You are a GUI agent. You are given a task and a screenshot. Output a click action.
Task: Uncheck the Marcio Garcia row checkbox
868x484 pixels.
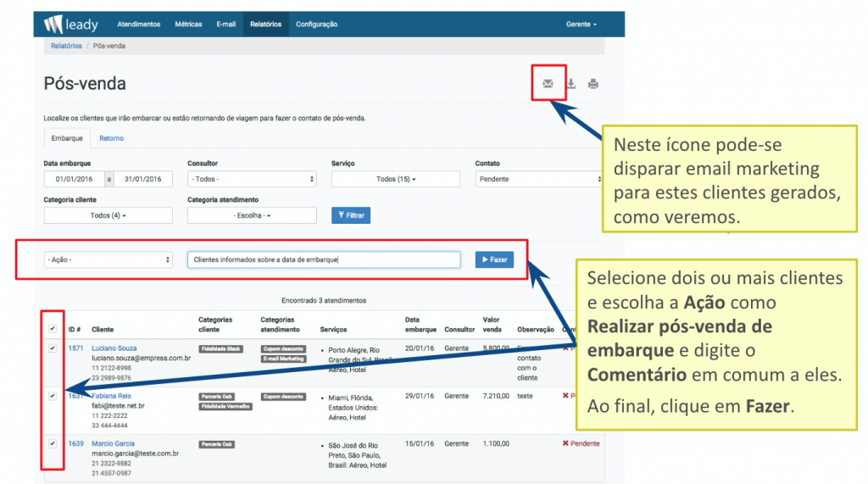pos(53,443)
